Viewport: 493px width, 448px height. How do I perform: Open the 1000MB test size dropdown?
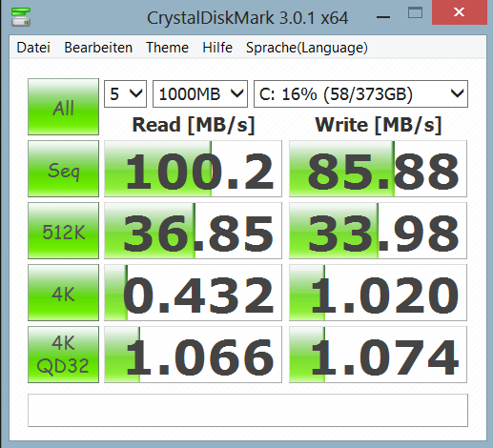(x=200, y=94)
